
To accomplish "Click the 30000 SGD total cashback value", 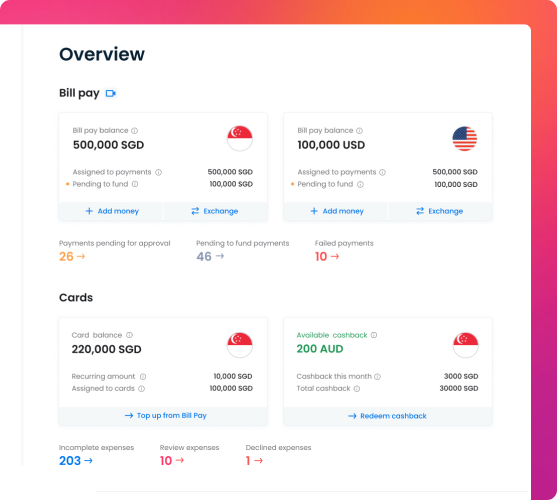I will (x=459, y=388).
